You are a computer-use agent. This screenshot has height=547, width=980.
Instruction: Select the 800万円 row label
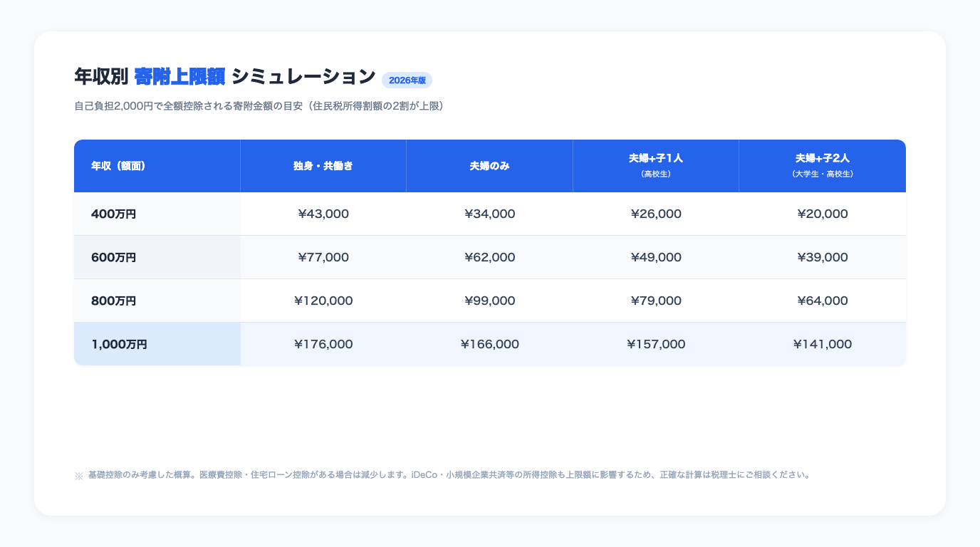point(113,301)
